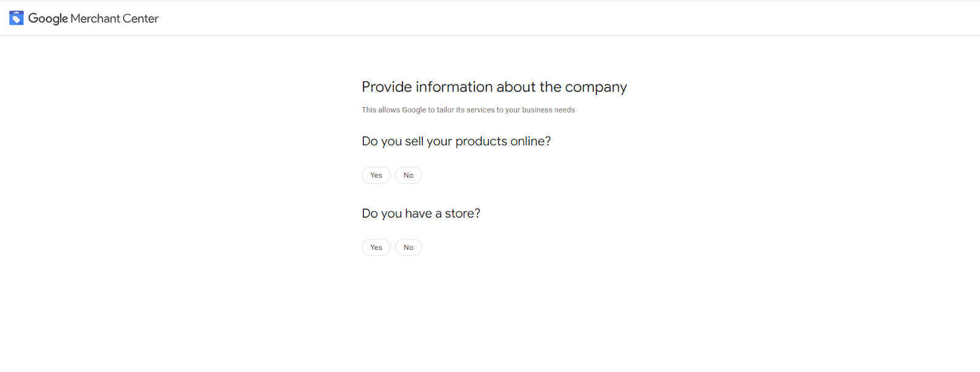This screenshot has width=980, height=372.
Task: Choose the Yes chip below store question
Action: click(376, 248)
